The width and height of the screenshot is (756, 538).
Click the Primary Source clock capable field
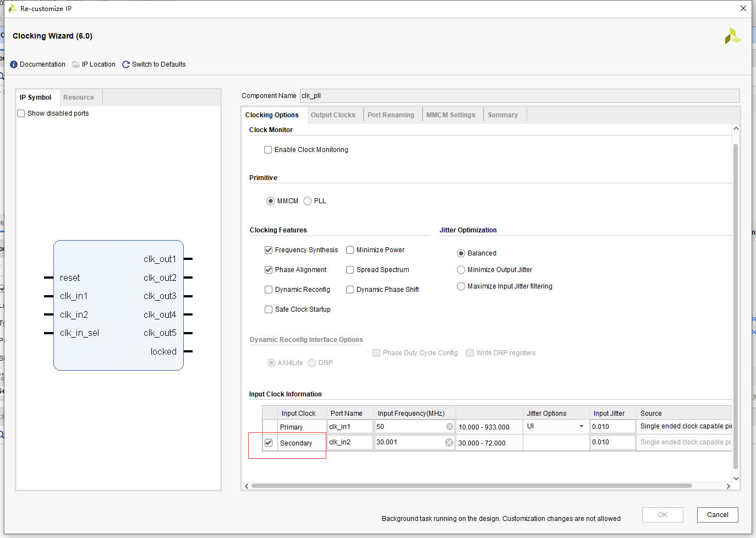(685, 426)
